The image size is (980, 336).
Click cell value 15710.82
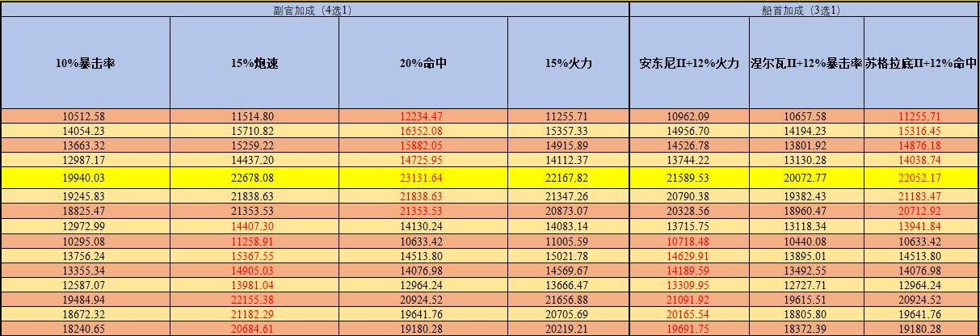point(254,131)
